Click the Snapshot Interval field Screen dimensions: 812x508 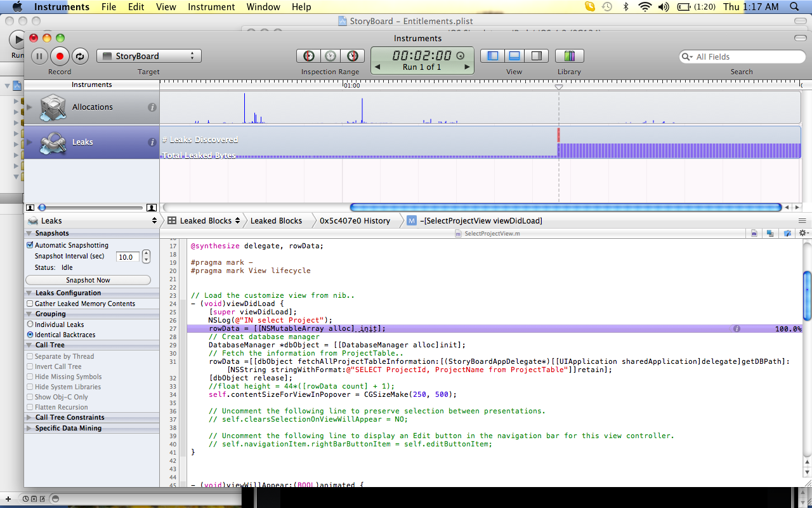(x=127, y=257)
